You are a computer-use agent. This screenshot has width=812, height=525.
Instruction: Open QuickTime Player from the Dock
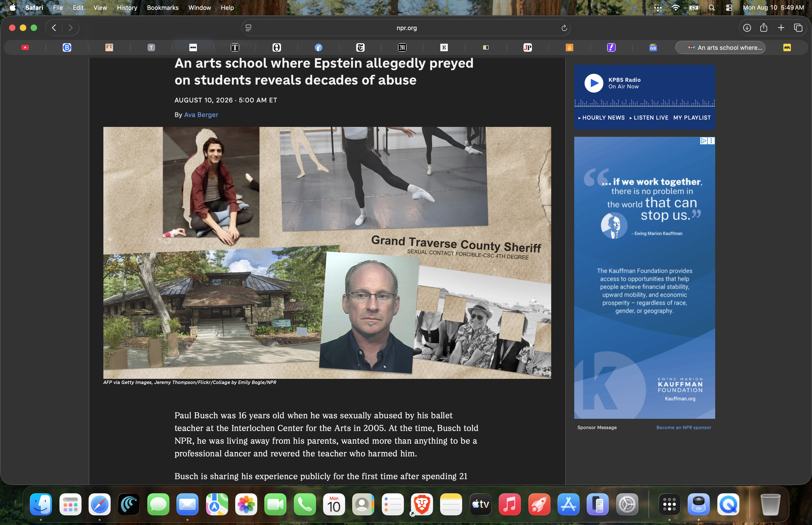pos(728,504)
